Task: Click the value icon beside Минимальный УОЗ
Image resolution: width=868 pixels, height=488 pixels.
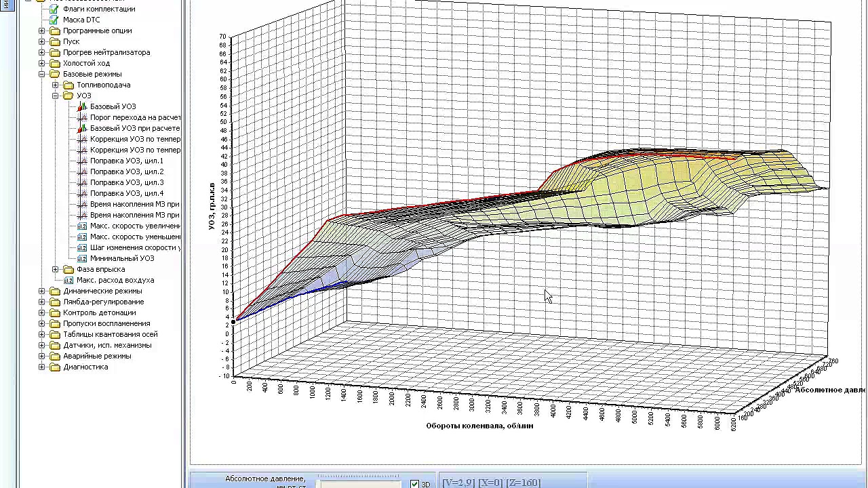Action: 82,258
